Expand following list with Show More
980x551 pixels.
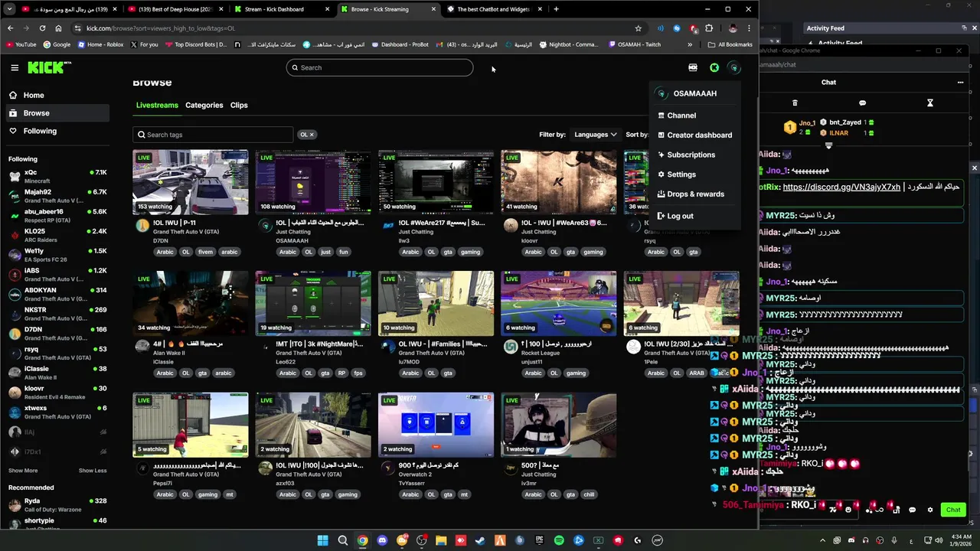(x=23, y=471)
